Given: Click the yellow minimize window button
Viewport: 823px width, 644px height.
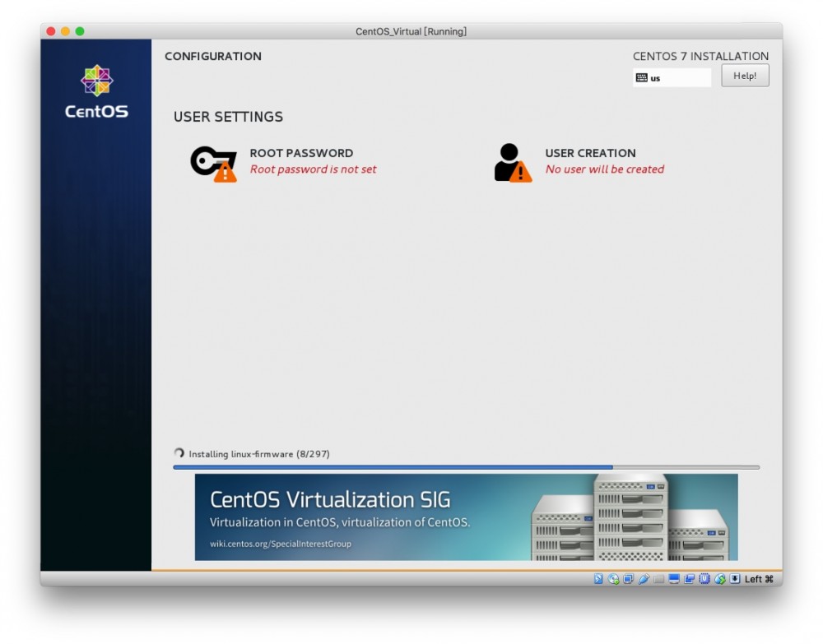Looking at the screenshot, I should coord(65,31).
